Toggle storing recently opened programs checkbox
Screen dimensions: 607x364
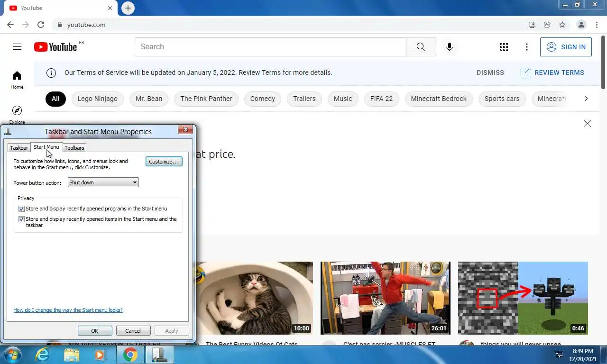point(21,209)
